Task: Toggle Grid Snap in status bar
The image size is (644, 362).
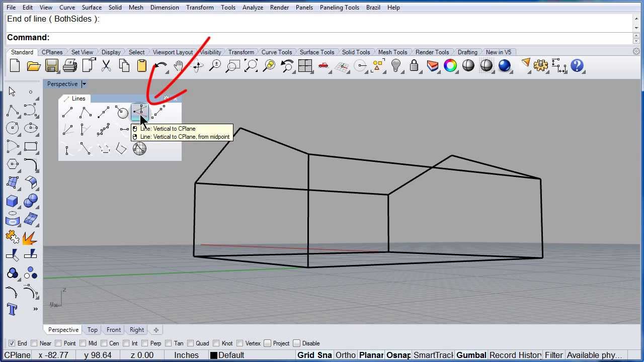Action: click(x=314, y=355)
